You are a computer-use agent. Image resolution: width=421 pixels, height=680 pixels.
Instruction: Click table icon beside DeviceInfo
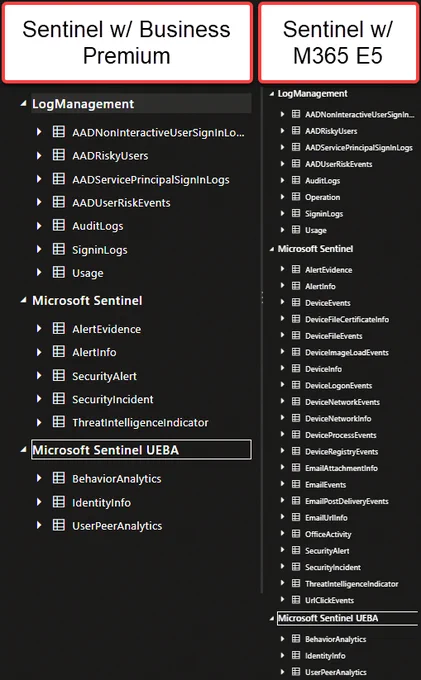point(296,368)
